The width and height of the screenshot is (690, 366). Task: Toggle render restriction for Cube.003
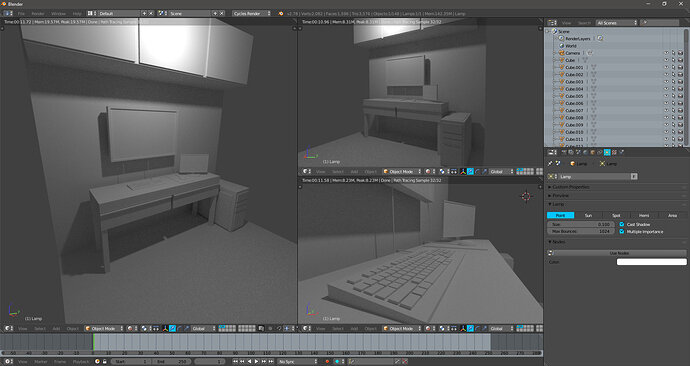pos(680,82)
